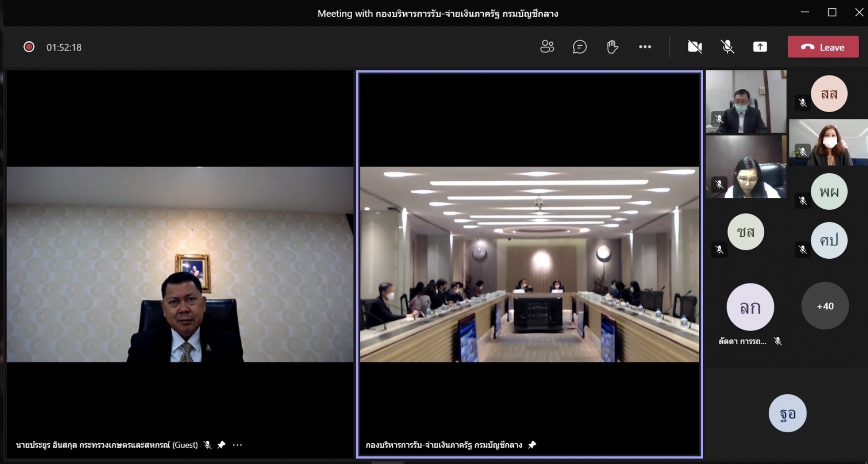The height and width of the screenshot is (464, 868).
Task: Click mute icon beside ศป avatar
Action: click(x=803, y=250)
